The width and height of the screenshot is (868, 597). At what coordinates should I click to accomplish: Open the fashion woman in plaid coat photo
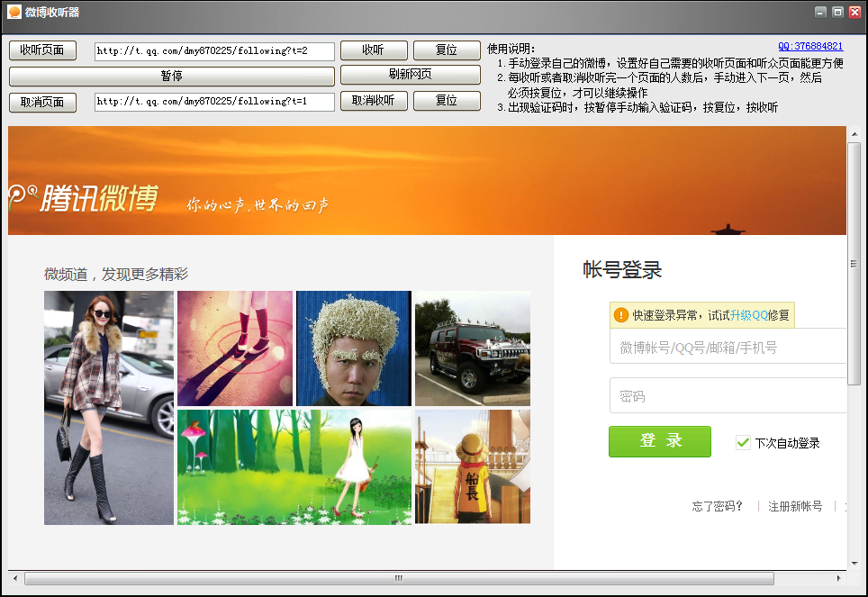point(109,408)
